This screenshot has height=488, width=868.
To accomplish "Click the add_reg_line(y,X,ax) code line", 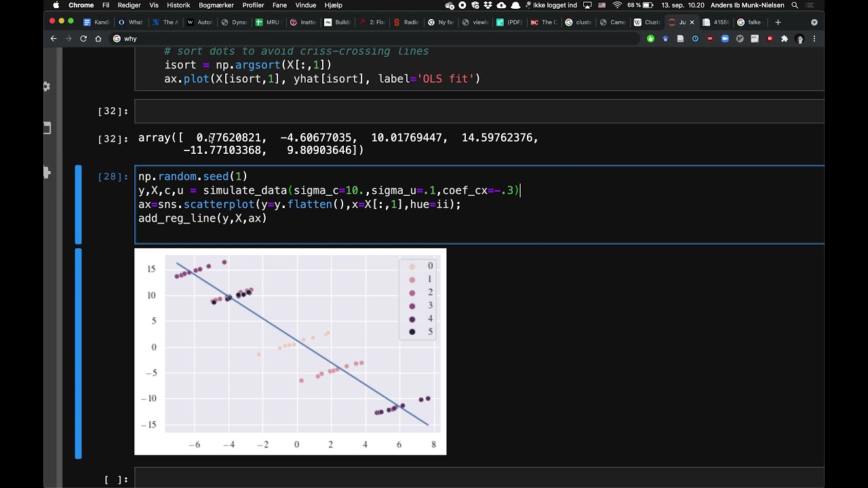I will click(x=202, y=218).
